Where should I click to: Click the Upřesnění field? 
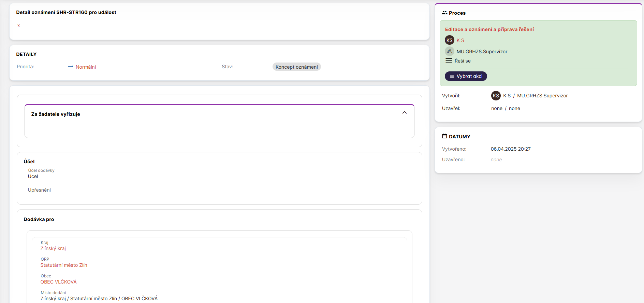39,190
